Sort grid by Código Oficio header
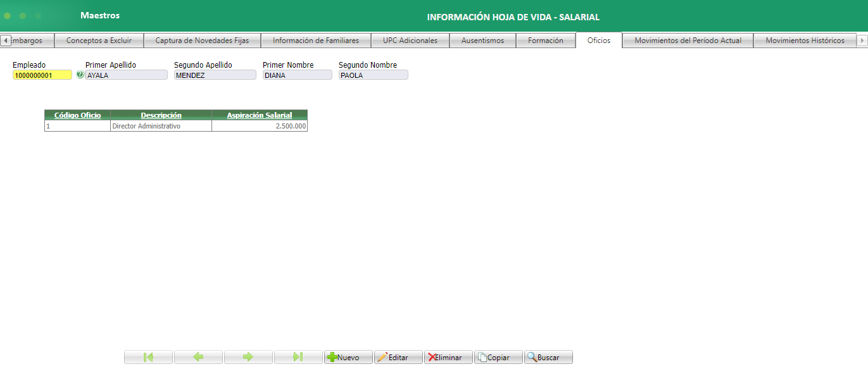The height and width of the screenshot is (376, 868). (x=77, y=115)
